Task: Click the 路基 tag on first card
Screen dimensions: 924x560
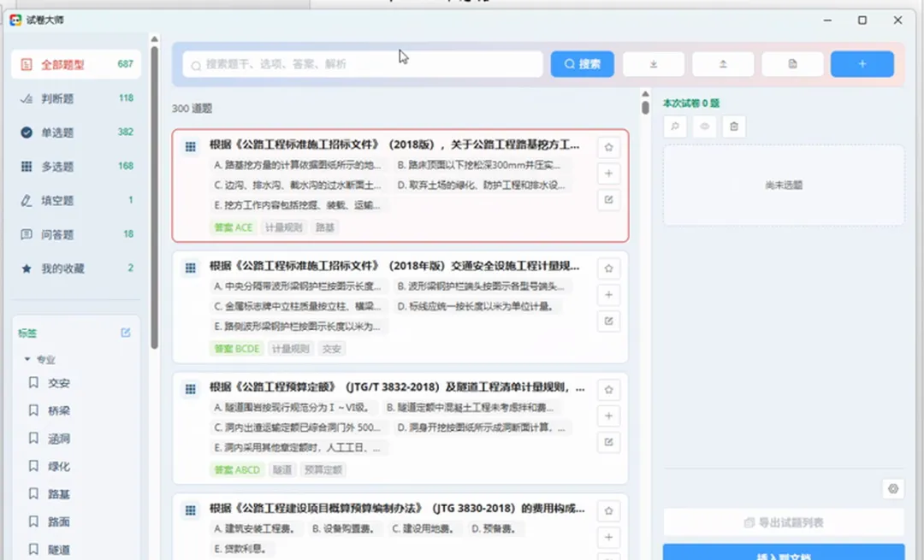Action: point(325,227)
